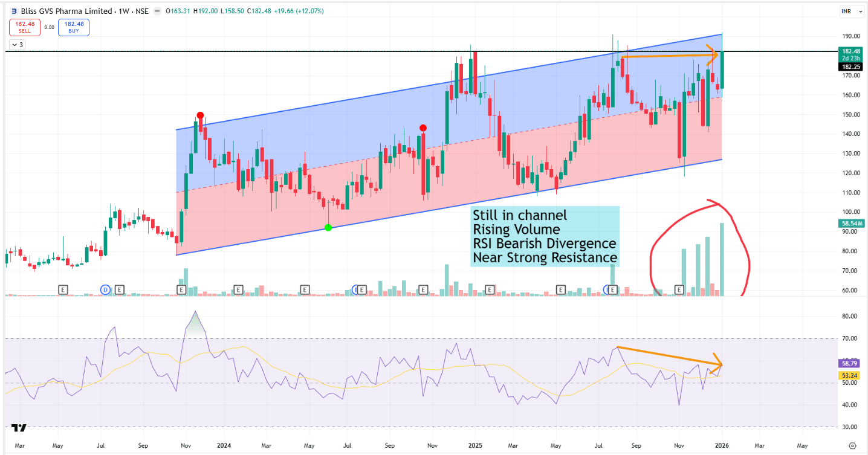Click the earnings E marker near Feb 2024
868x455 pixels.
tap(238, 290)
